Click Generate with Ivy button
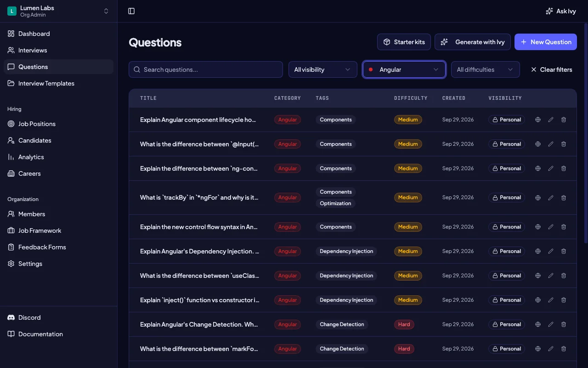The width and height of the screenshot is (588, 368). [473, 42]
